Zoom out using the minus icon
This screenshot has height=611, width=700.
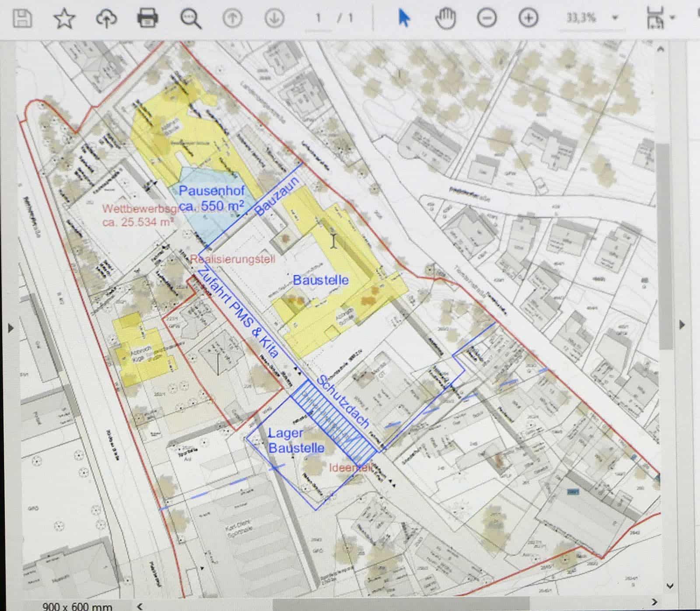point(486,18)
